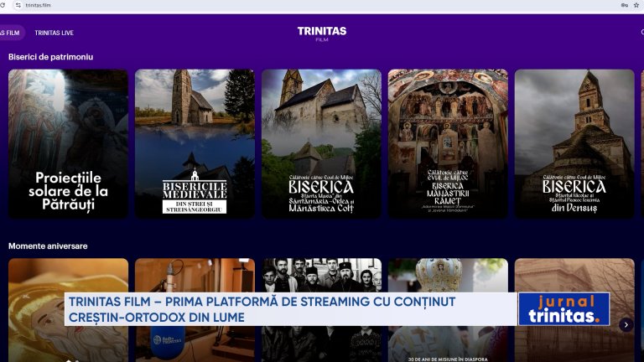Open Proiecțiile solare de la Pătrăuți film

[68, 143]
